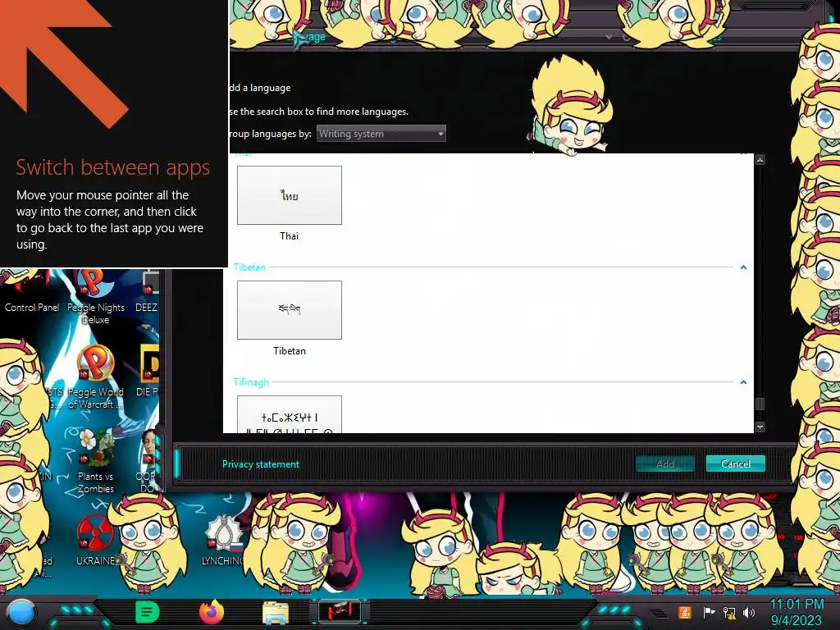Open the volume speaker tray icon
This screenshot has height=630, width=840.
[x=749, y=612]
